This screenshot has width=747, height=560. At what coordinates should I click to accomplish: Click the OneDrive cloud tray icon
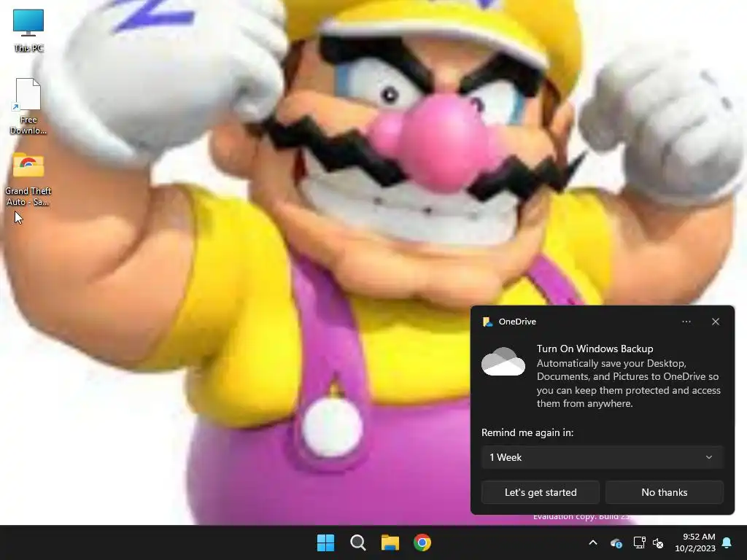(616, 542)
